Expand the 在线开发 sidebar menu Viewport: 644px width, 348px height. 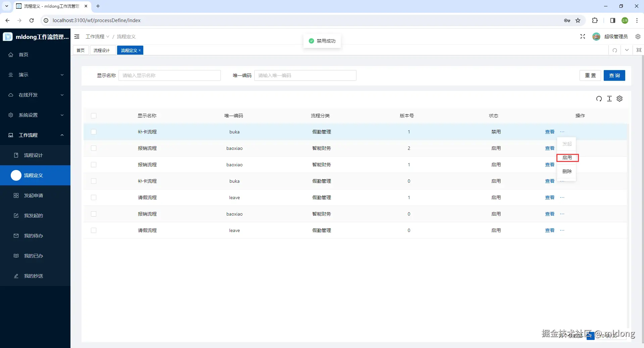(35, 95)
